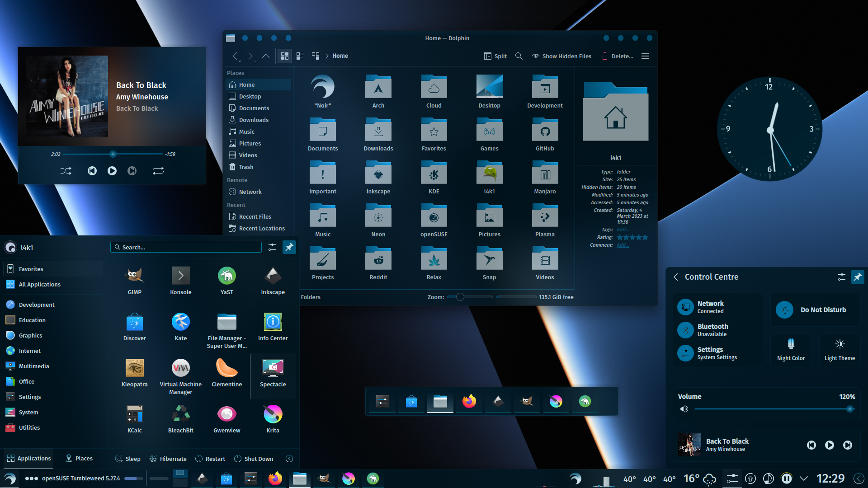The image size is (868, 488).
Task: Toggle Do Not Disturb in Control Centre
Action: click(815, 310)
